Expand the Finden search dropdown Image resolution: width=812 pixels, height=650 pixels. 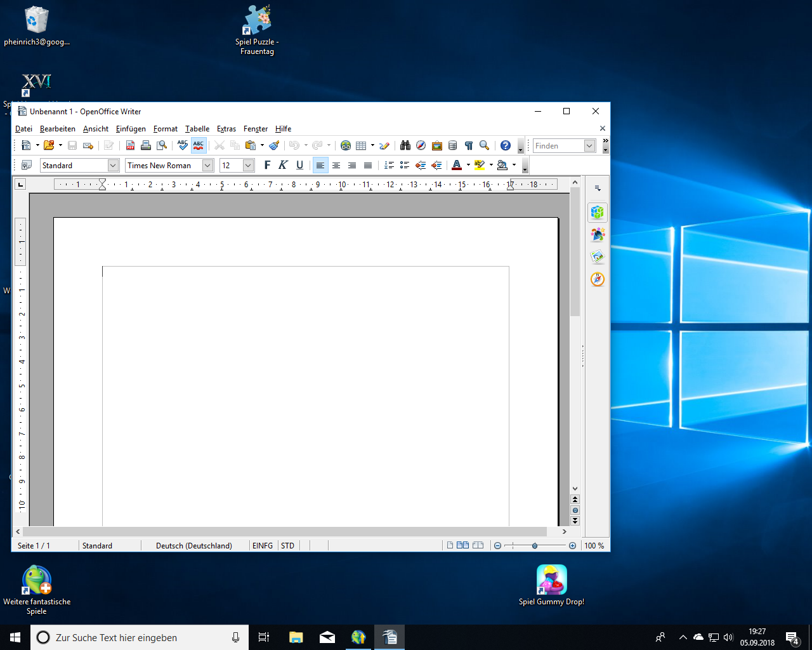pos(589,145)
